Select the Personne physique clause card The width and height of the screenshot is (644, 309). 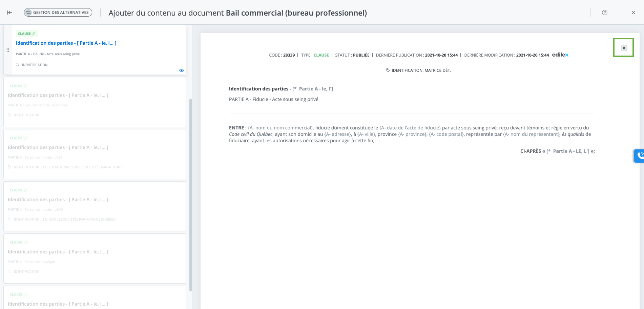(x=95, y=259)
